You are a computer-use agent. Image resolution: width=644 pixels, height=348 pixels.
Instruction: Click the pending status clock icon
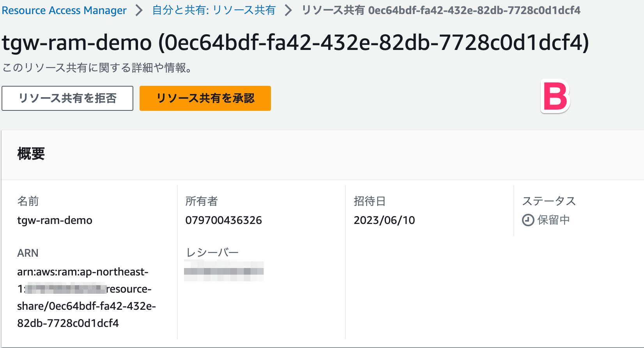click(528, 220)
